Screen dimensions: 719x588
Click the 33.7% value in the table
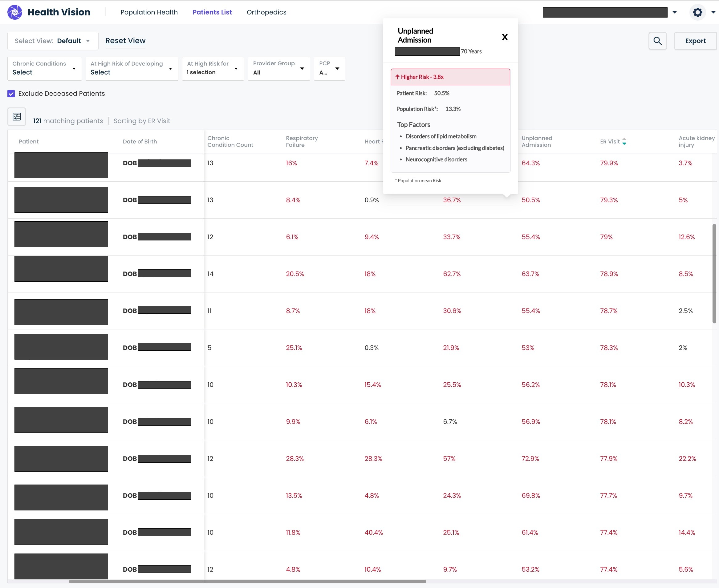(452, 237)
